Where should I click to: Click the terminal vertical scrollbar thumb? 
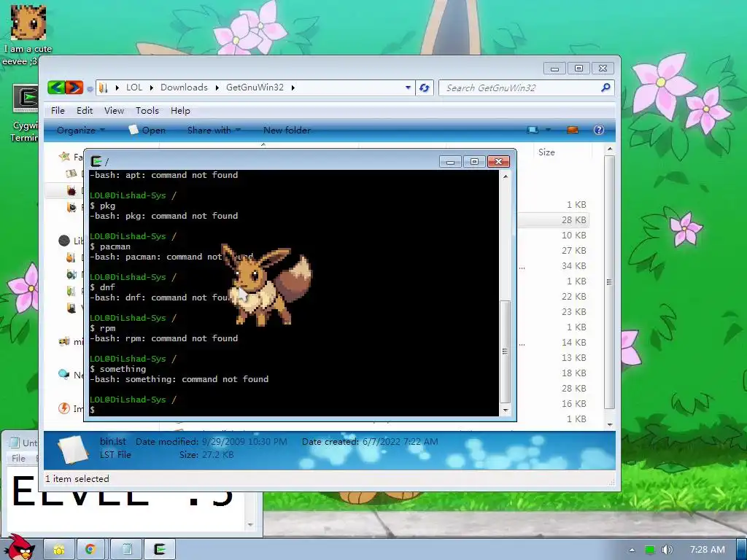506,351
